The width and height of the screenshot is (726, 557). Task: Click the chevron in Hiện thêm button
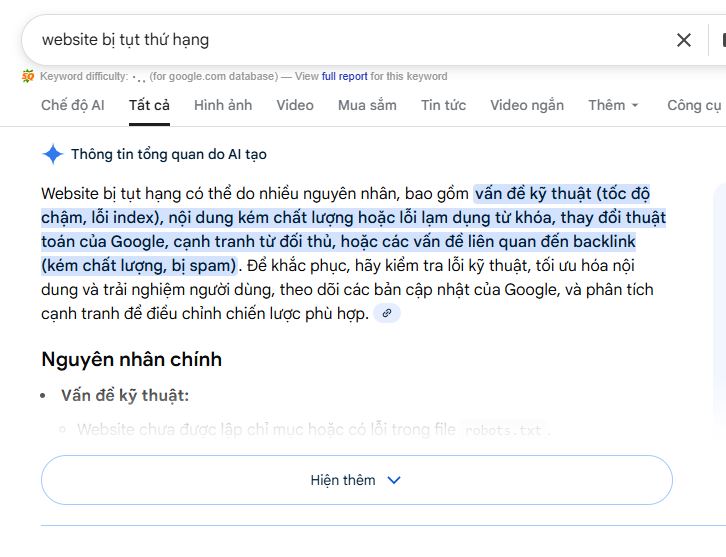pos(394,480)
